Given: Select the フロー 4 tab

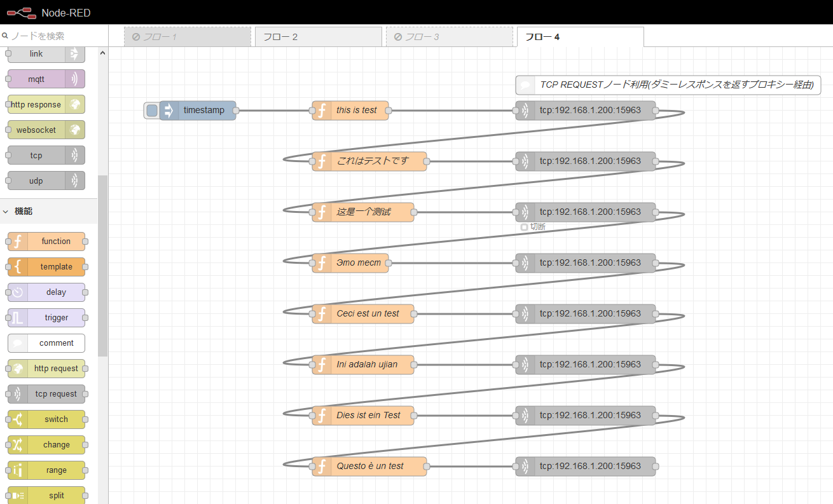Looking at the screenshot, I should (581, 37).
